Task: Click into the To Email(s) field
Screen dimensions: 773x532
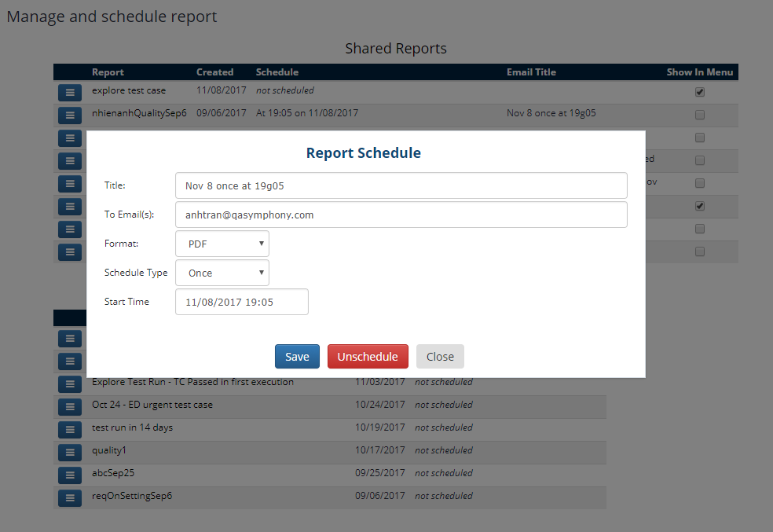Action: [x=401, y=215]
